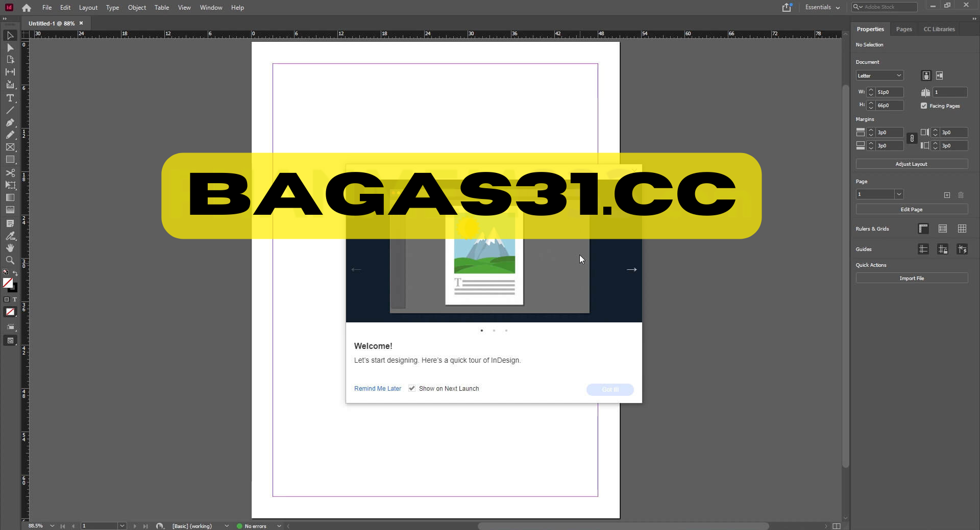Toggle Show Document Grid button

(962, 229)
